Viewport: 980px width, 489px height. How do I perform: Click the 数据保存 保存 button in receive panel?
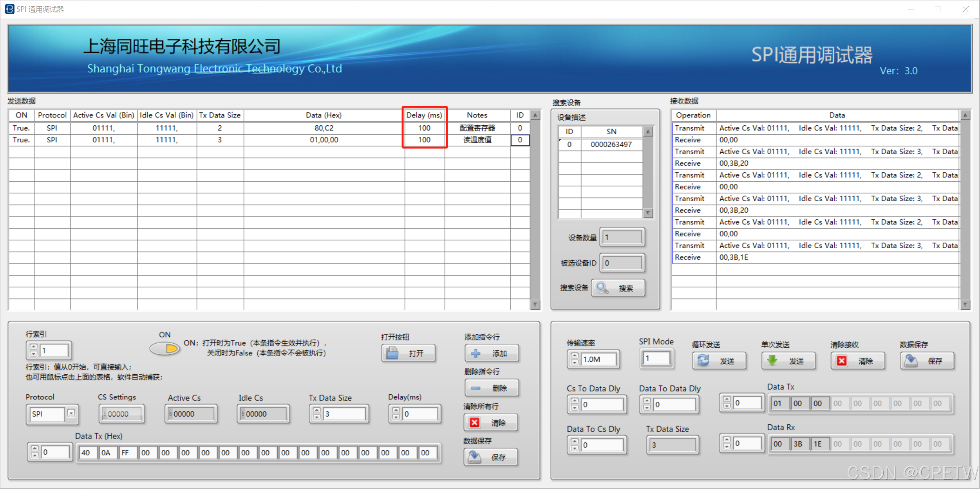927,361
